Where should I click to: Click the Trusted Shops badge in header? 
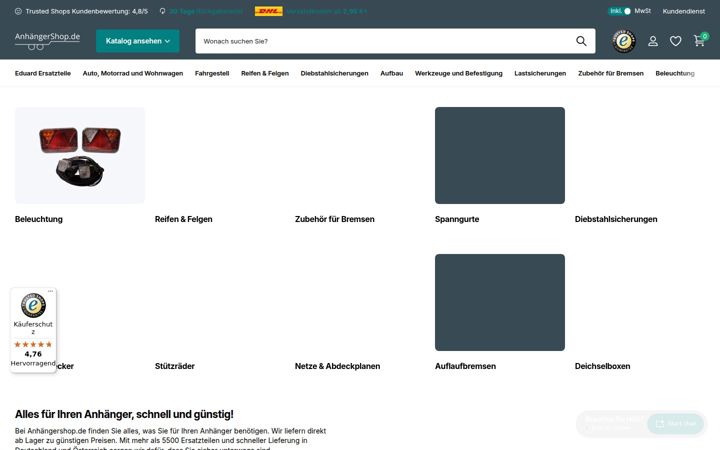[624, 41]
